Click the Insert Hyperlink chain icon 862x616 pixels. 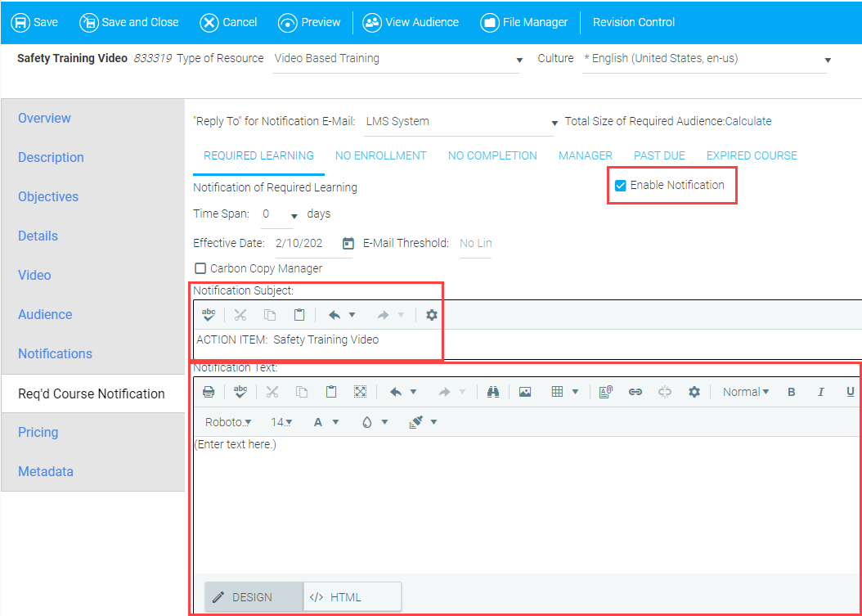pos(635,392)
